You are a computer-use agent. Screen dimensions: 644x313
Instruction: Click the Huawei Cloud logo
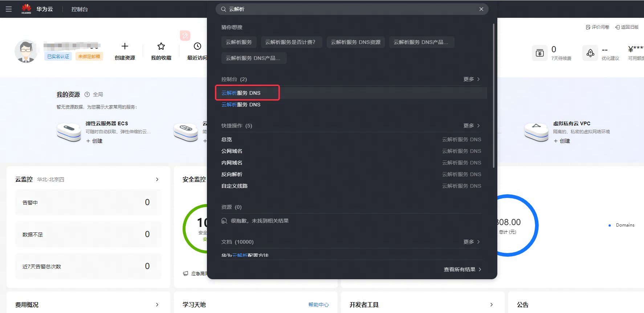pos(27,9)
